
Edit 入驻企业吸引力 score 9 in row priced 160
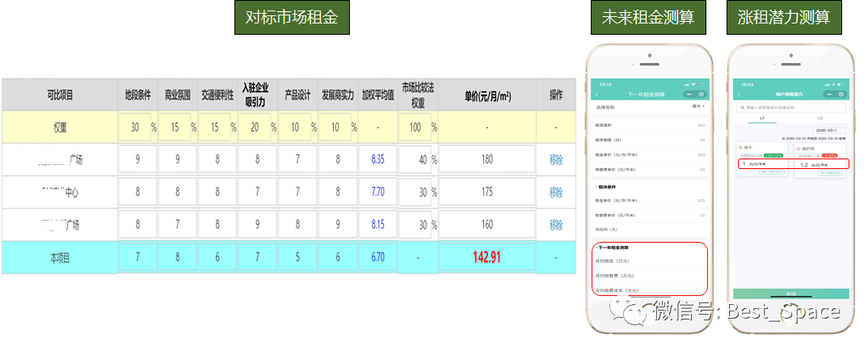point(258,225)
